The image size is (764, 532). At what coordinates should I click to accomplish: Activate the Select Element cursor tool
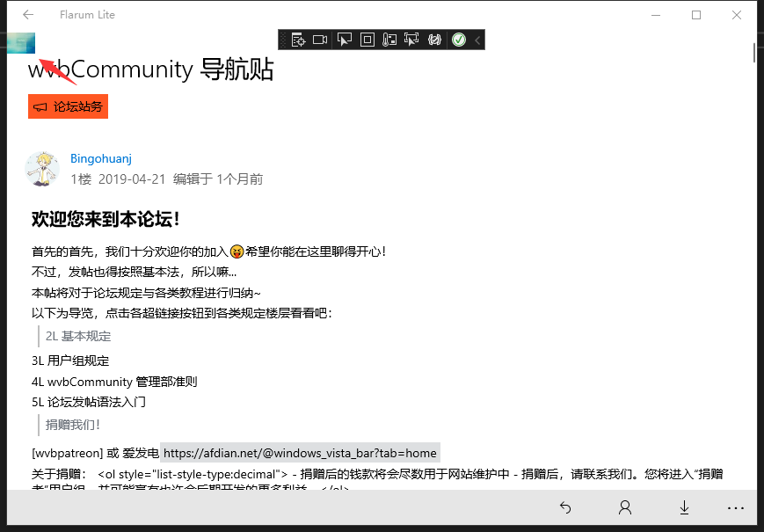[345, 40]
